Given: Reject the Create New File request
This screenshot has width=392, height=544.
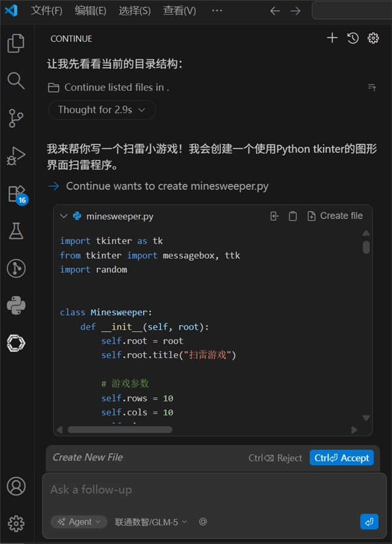Looking at the screenshot, I should pyautogui.click(x=275, y=458).
